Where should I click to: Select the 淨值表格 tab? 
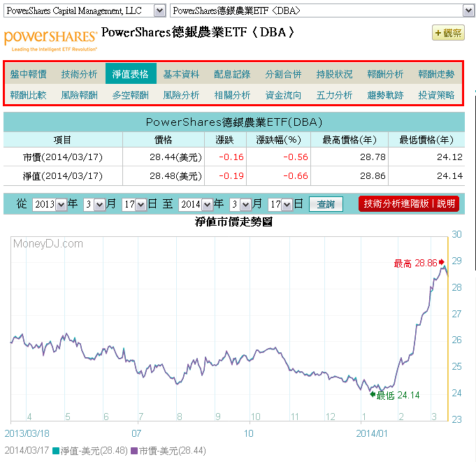coord(131,74)
